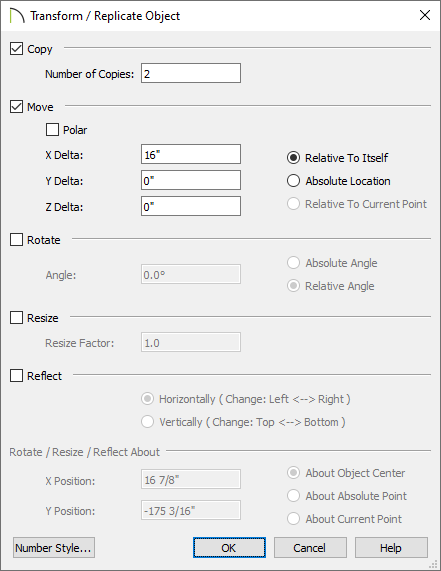Image resolution: width=441 pixels, height=571 pixels.
Task: Click the Transform / Replicate Object title bar
Action: 220,16
